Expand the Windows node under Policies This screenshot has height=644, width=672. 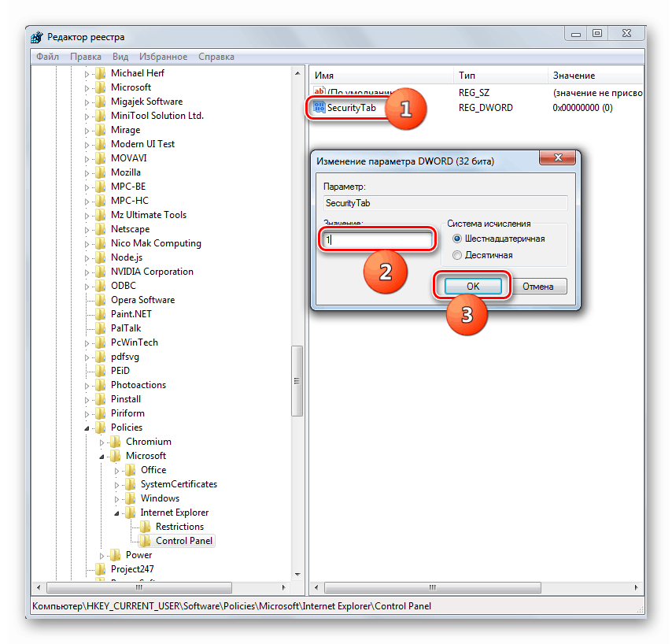click(x=117, y=499)
